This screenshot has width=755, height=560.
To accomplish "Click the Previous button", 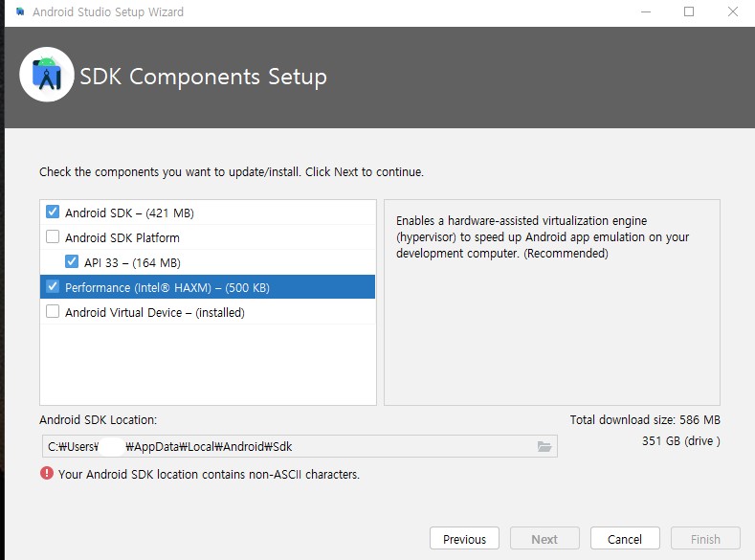I will [x=464, y=539].
